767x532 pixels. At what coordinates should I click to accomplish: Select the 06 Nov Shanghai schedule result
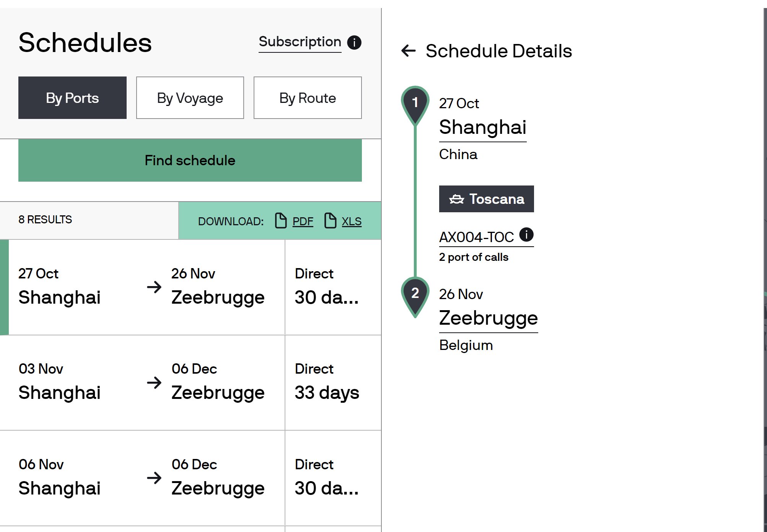(142, 478)
